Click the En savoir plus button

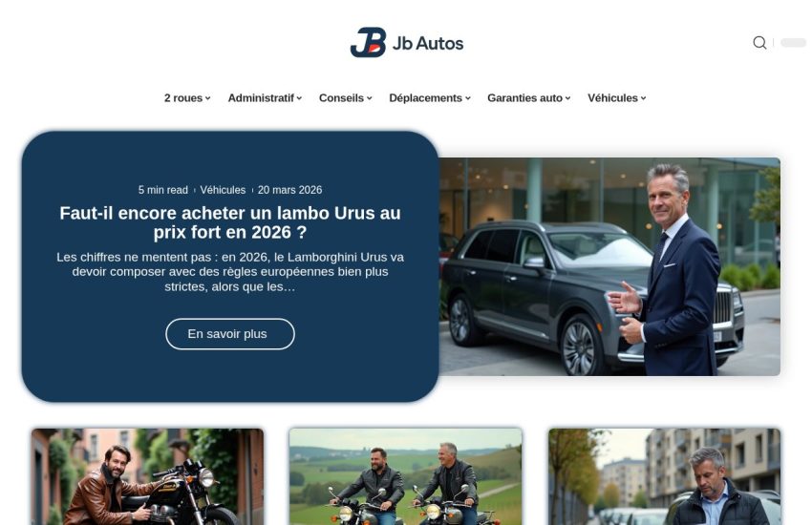[230, 334]
